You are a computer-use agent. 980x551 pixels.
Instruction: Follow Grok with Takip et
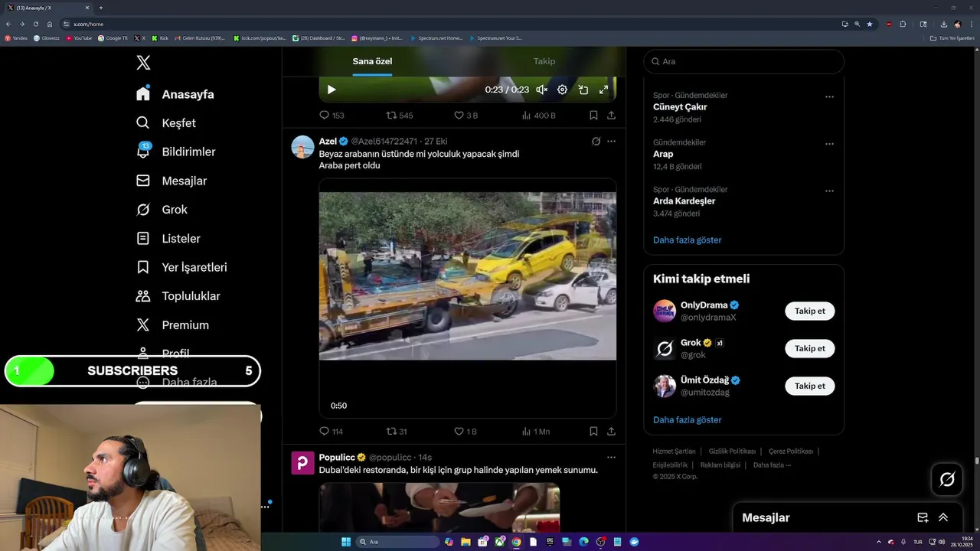coord(809,349)
